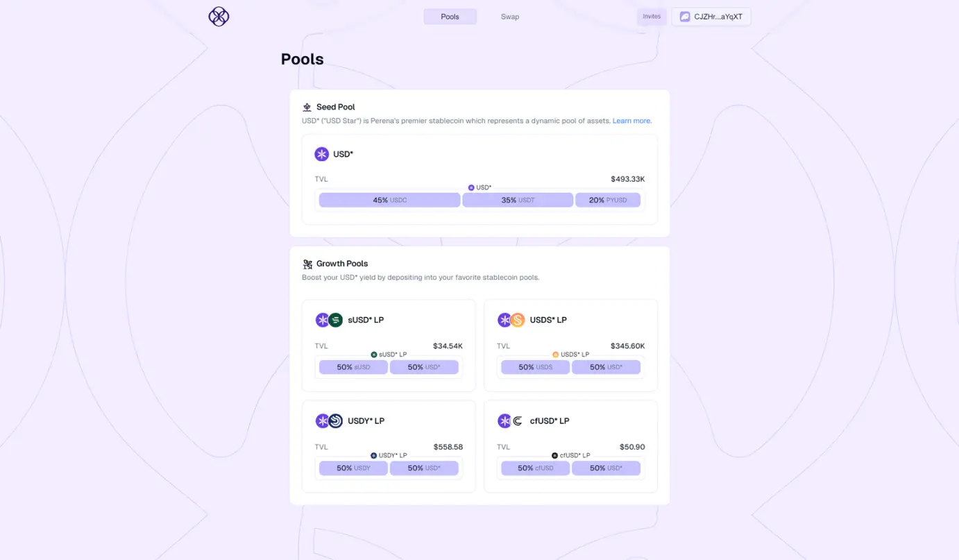The width and height of the screenshot is (959, 560).
Task: Click the Perena logo in header
Action: (x=219, y=17)
